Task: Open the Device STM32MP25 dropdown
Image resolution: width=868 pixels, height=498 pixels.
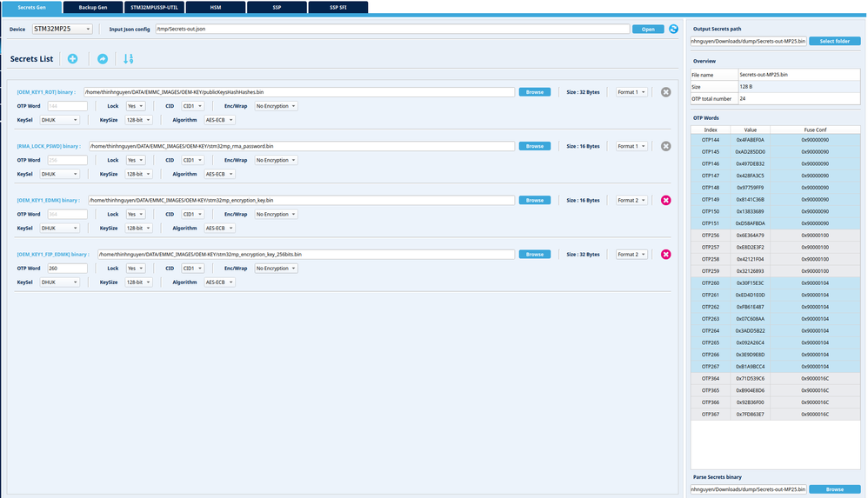Action: pyautogui.click(x=62, y=29)
